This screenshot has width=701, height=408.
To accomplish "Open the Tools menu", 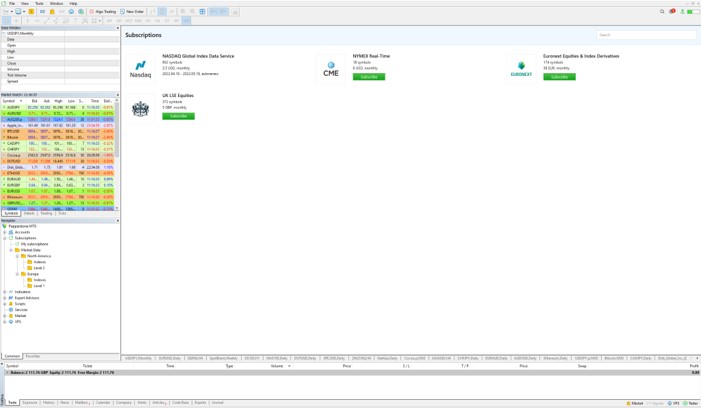I will point(38,3).
